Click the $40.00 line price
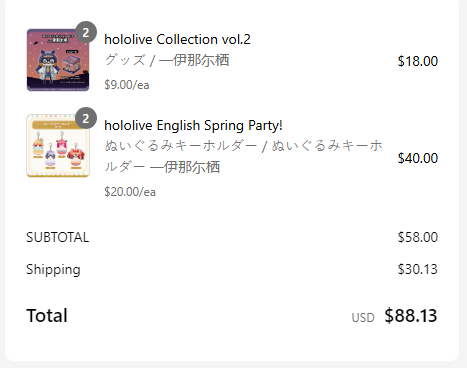 418,158
